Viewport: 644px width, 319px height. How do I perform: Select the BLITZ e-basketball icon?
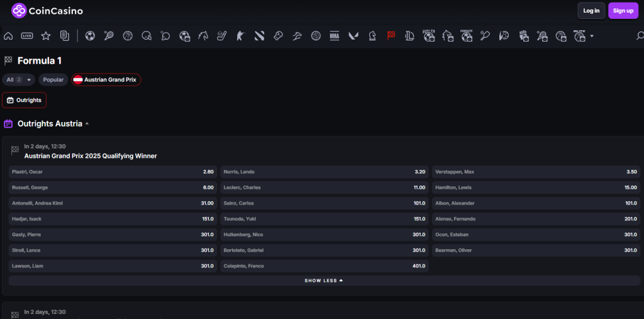[579, 36]
